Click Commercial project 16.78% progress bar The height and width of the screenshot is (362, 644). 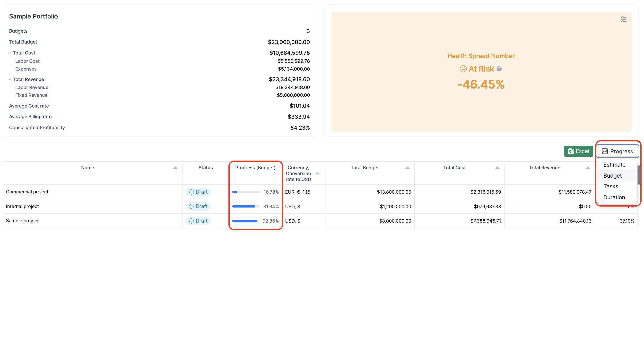pos(246,192)
